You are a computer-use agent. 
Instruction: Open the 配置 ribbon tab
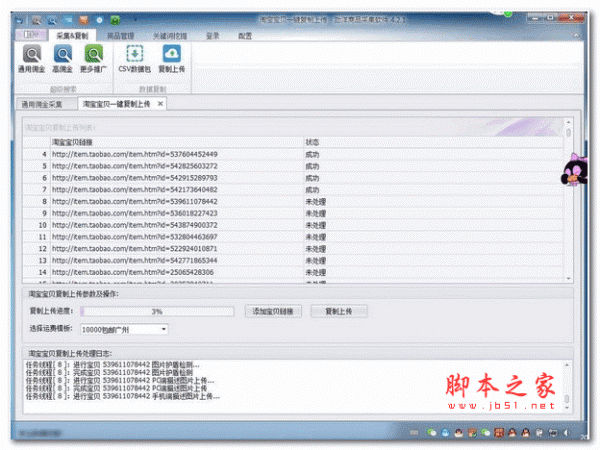tap(245, 34)
